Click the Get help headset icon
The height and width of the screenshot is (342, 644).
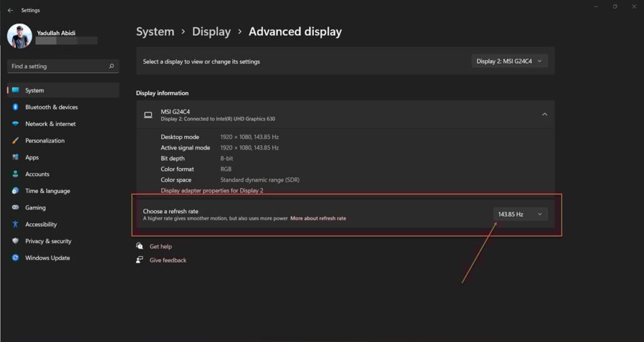point(140,246)
